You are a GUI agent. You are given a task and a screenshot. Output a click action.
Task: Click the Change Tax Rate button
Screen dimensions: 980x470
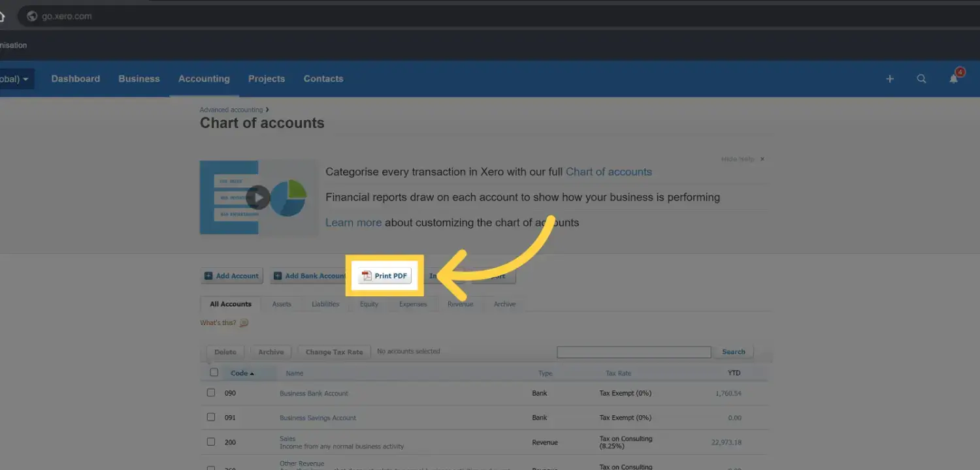(x=335, y=352)
